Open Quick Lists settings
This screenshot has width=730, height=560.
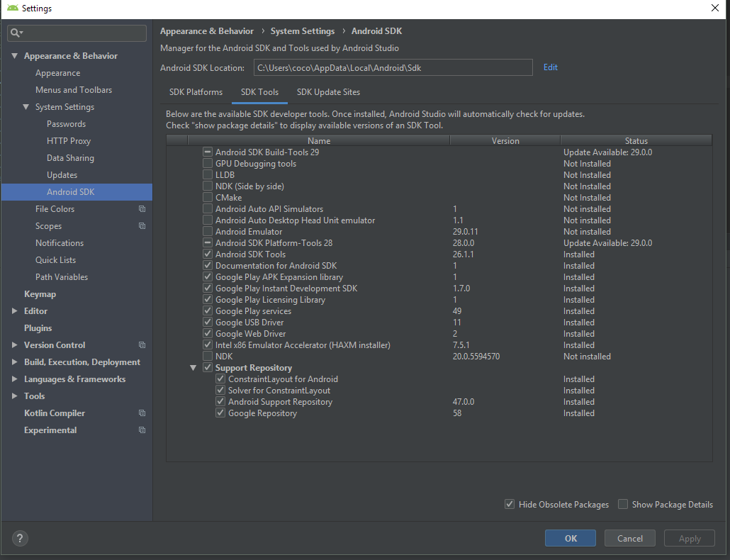tap(55, 259)
